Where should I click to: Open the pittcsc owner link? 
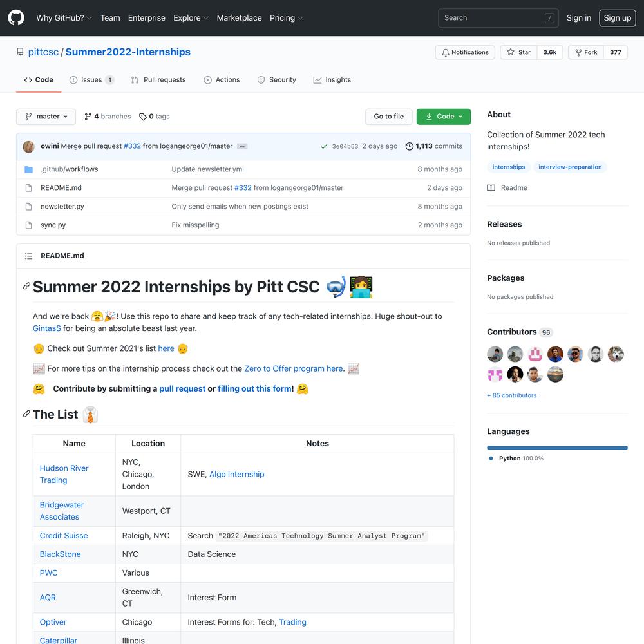[x=43, y=52]
